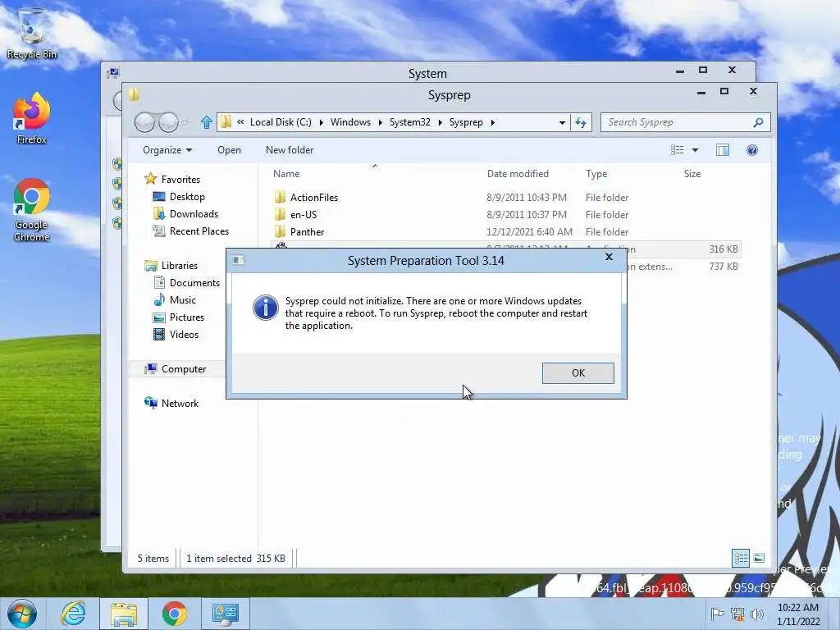The image size is (840, 630).
Task: Open the Explorer Help icon
Action: (752, 150)
